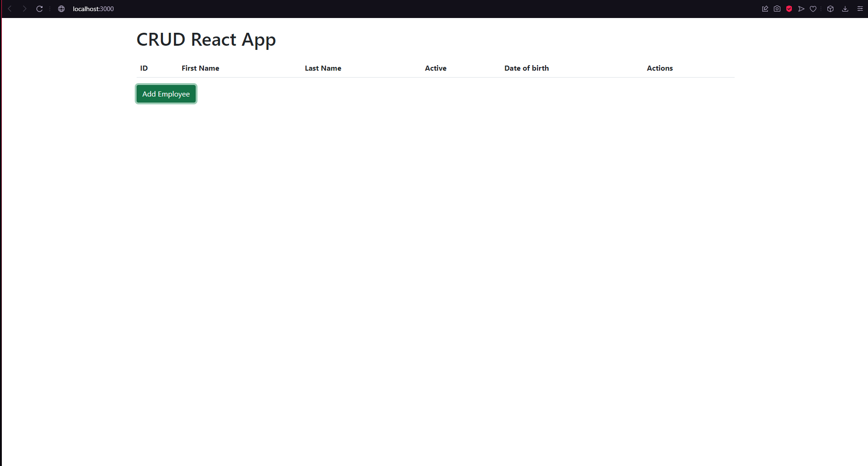Open the pinboard icon in the toolbar
This screenshot has width=868, height=466.
[765, 9]
